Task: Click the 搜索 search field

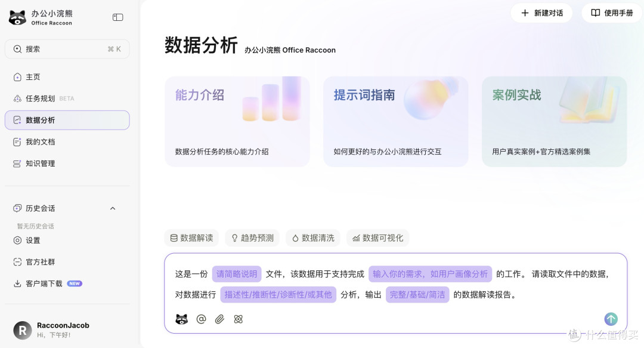Action: pyautogui.click(x=67, y=49)
